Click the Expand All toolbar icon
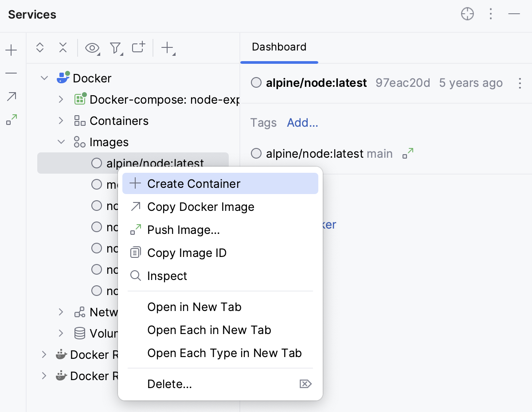The width and height of the screenshot is (532, 412). [40, 48]
